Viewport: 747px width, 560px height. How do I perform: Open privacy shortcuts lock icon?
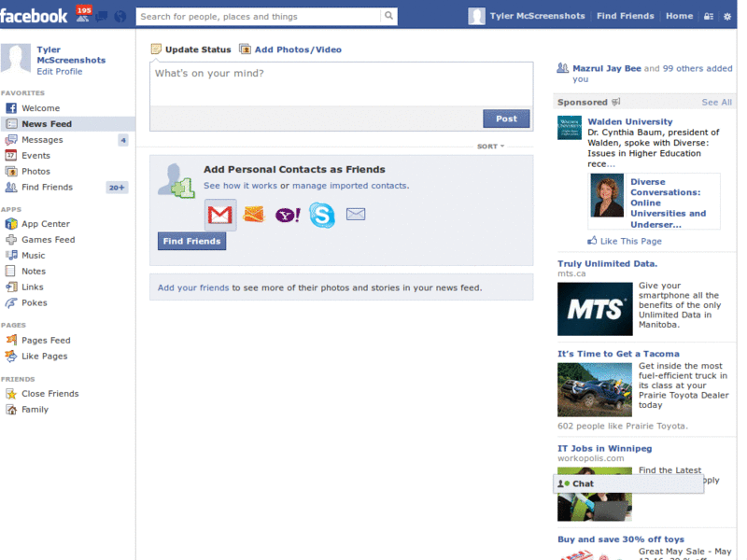point(709,16)
